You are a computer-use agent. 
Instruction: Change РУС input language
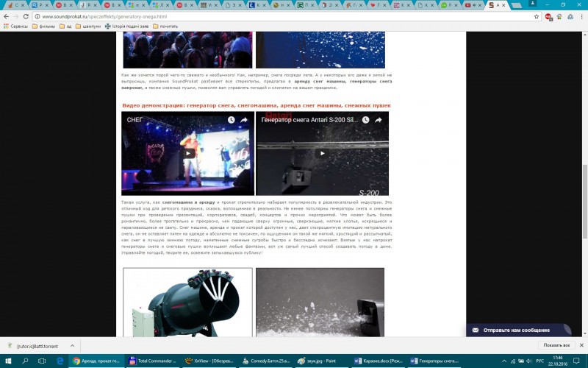click(x=540, y=361)
